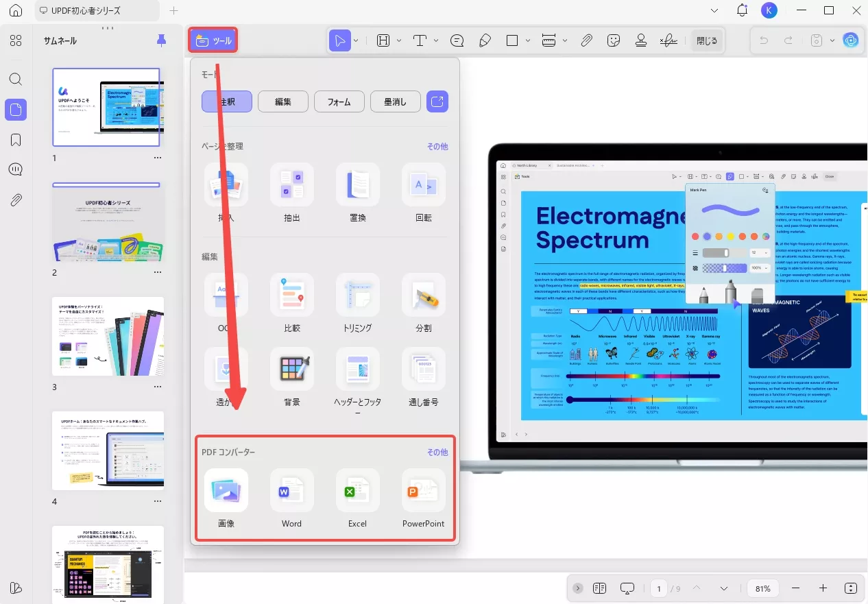Select the stamp tool
This screenshot has width=868, height=604.
click(641, 40)
